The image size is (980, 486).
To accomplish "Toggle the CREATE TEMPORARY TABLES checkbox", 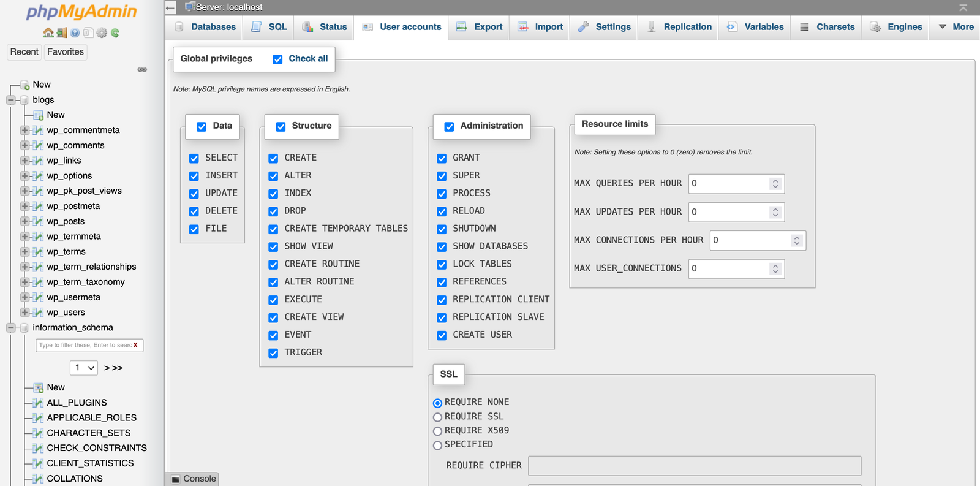I will click(273, 229).
